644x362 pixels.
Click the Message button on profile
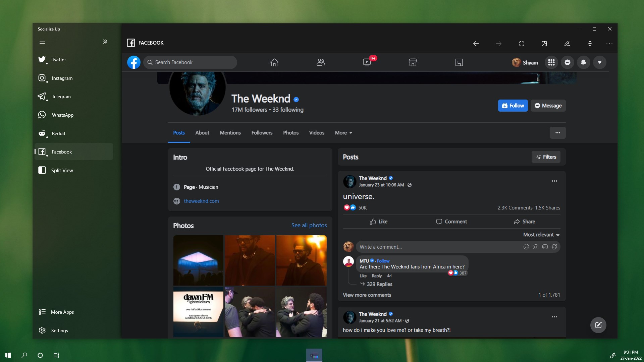click(x=548, y=106)
